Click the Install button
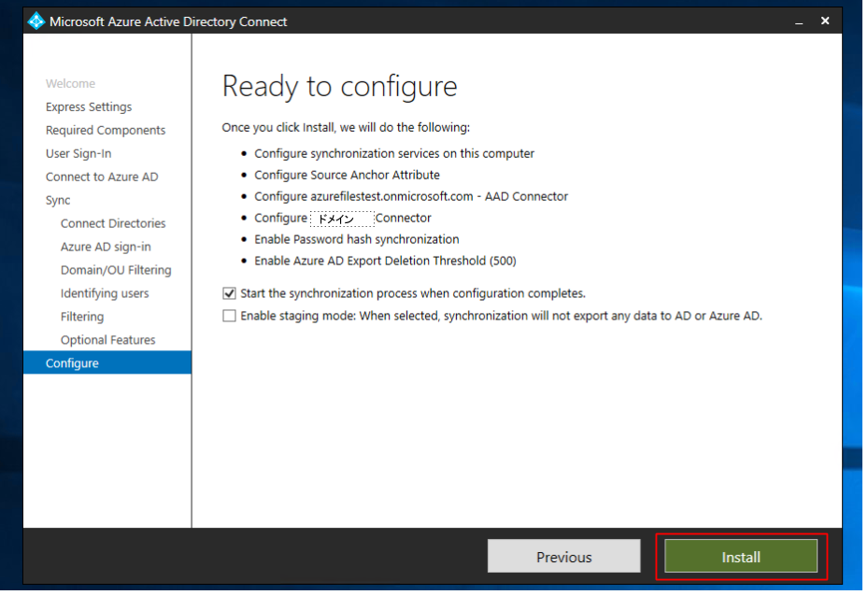Image resolution: width=868 pixels, height=595 pixels. pyautogui.click(x=741, y=557)
